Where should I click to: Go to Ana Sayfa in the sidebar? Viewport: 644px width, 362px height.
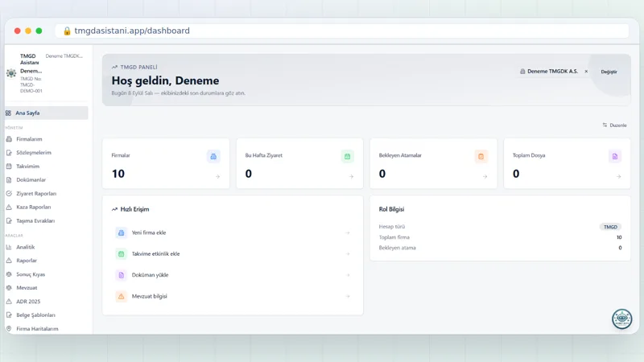tap(47, 113)
